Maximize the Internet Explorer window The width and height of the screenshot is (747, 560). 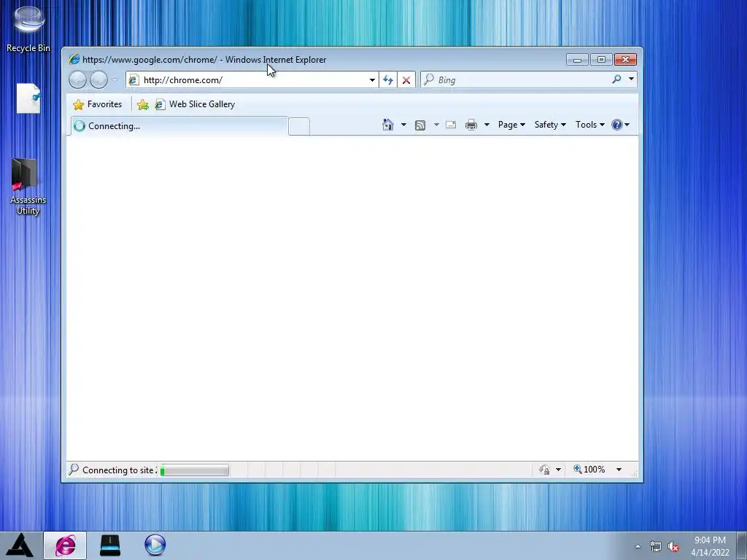[x=601, y=60]
